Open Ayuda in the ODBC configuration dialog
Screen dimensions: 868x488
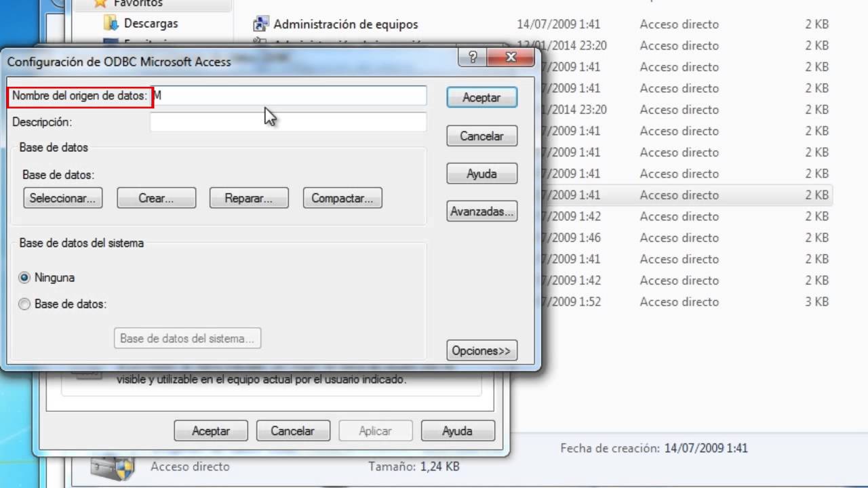(x=481, y=174)
